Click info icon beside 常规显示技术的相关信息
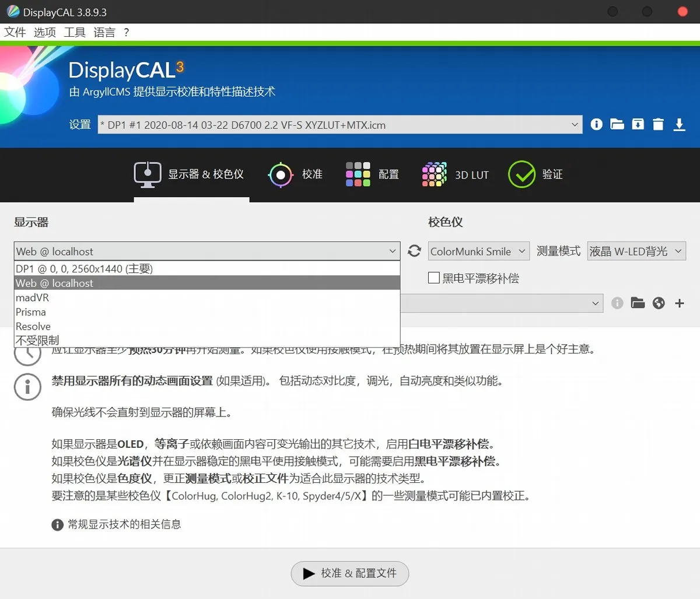700x599 pixels. coord(57,525)
